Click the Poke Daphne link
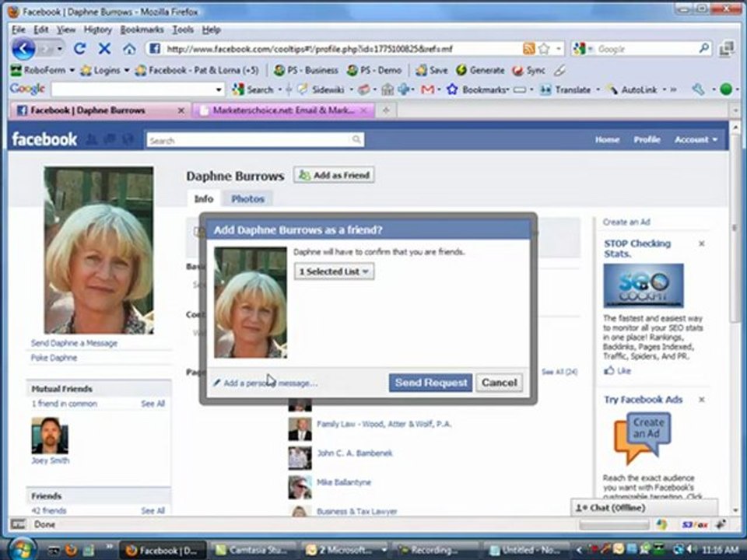The width and height of the screenshot is (747, 560). click(54, 358)
